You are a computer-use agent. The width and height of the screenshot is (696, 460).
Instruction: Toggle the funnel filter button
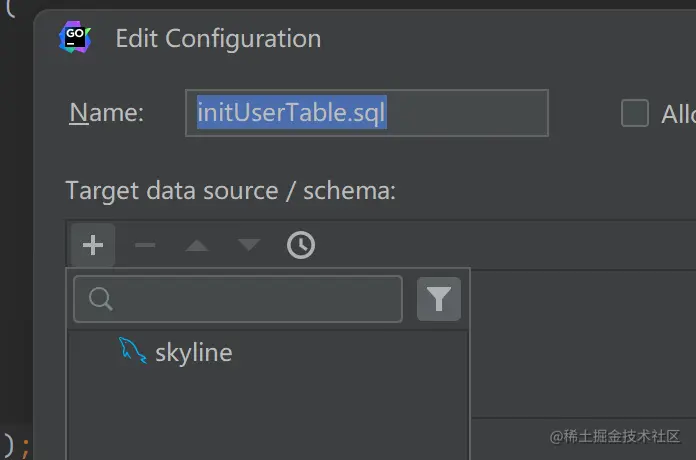tap(439, 299)
